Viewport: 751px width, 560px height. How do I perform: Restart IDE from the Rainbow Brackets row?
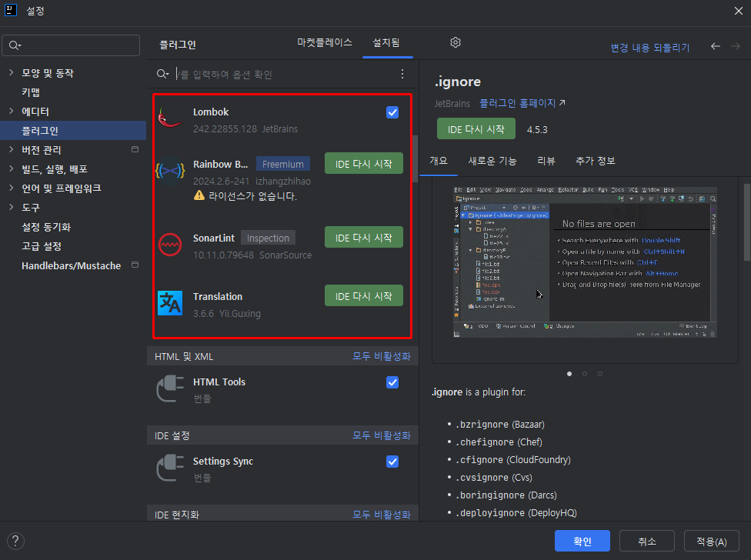(363, 164)
